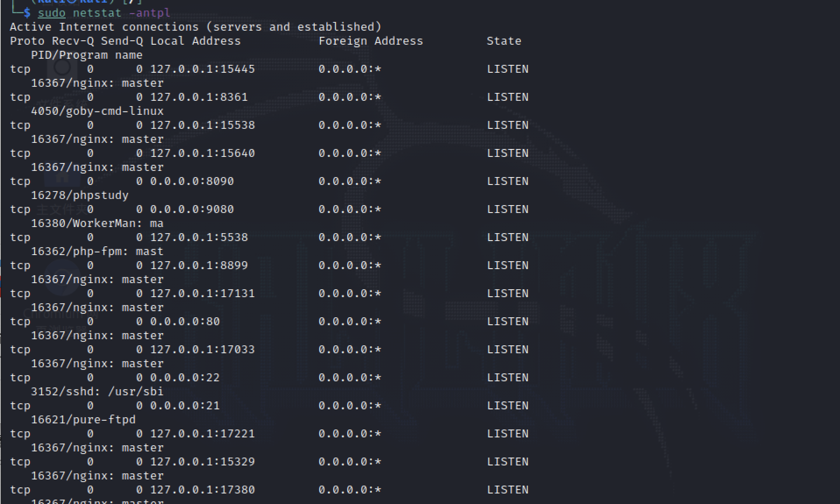840x504 pixels.
Task: Click the PID/Program name header text
Action: [x=86, y=55]
